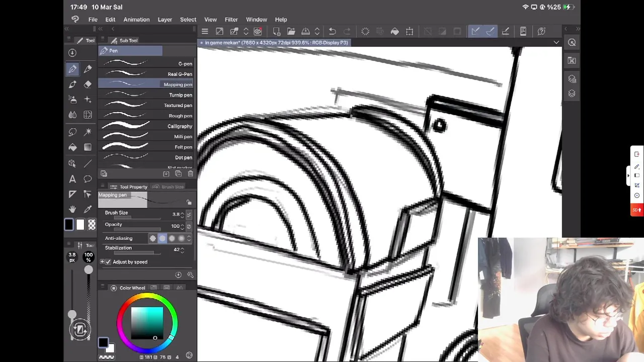Select the Blend tool

pos(72,115)
